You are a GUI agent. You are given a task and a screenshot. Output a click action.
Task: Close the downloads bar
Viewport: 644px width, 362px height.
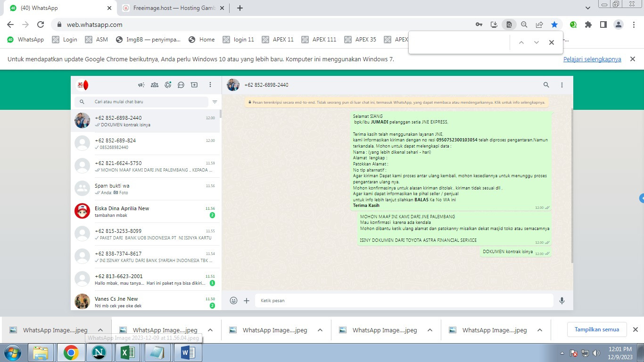635,329
